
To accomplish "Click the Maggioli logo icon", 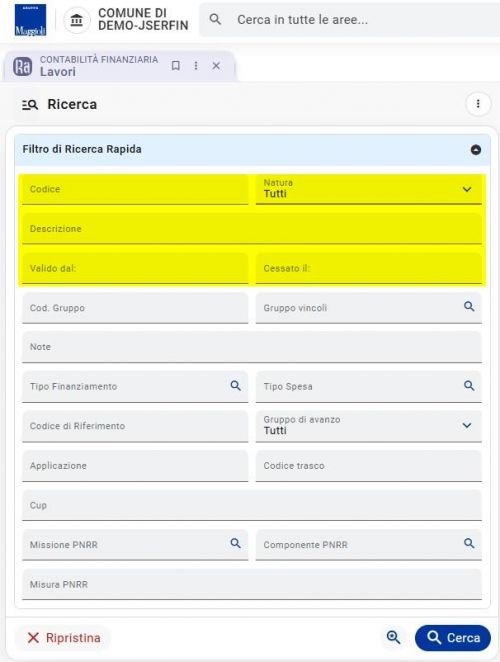I will (x=30, y=20).
